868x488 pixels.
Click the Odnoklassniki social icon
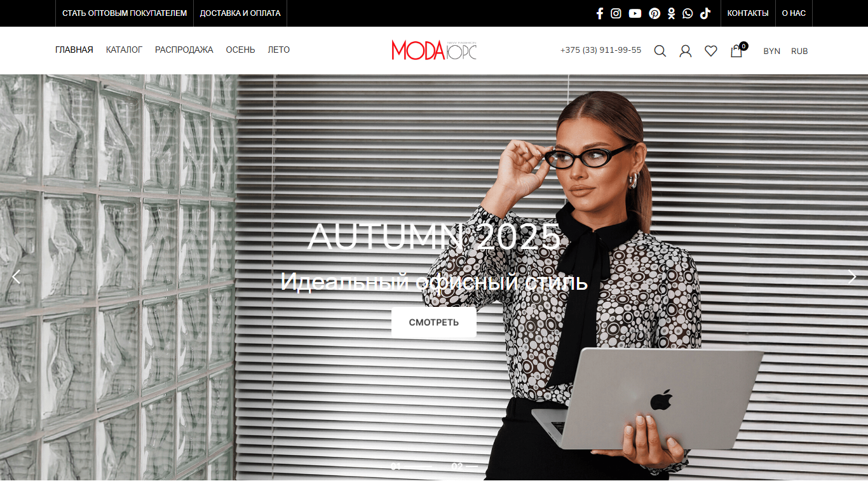671,13
